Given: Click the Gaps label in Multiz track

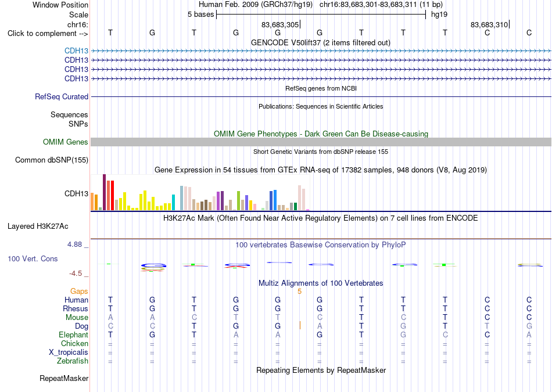Looking at the screenshot, I should (79, 291).
